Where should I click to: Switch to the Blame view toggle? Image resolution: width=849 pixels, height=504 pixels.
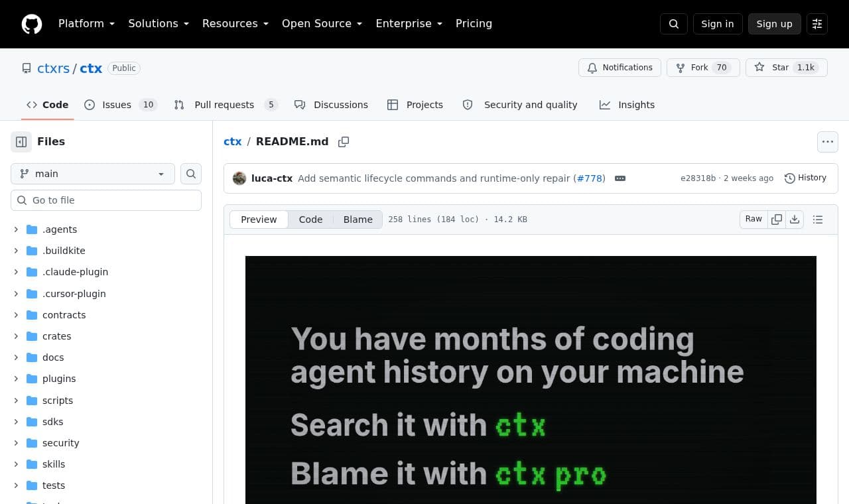(358, 220)
